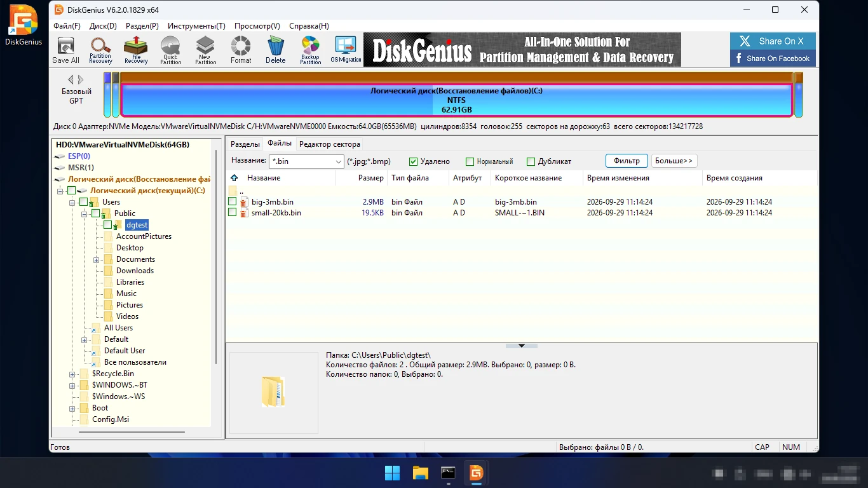Launch the OS Migration tool
The image size is (868, 488).
[346, 50]
